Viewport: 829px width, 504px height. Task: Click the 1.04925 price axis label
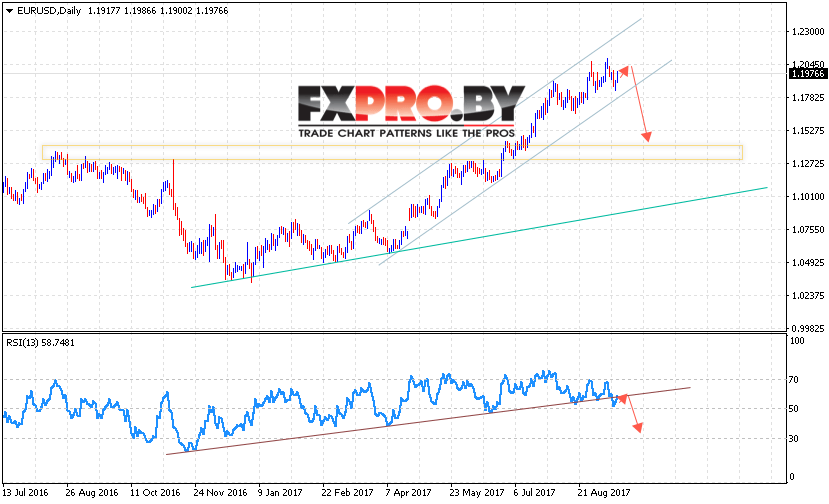coord(808,262)
